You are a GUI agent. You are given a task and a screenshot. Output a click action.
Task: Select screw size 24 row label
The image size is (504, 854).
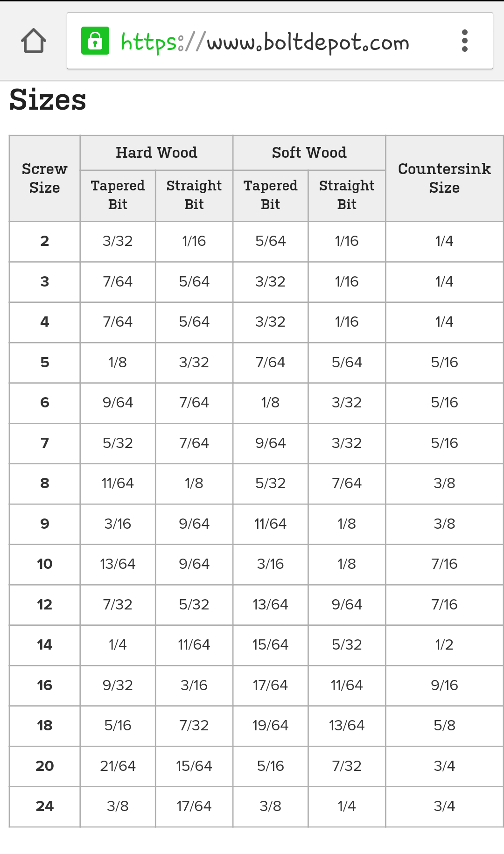45,806
